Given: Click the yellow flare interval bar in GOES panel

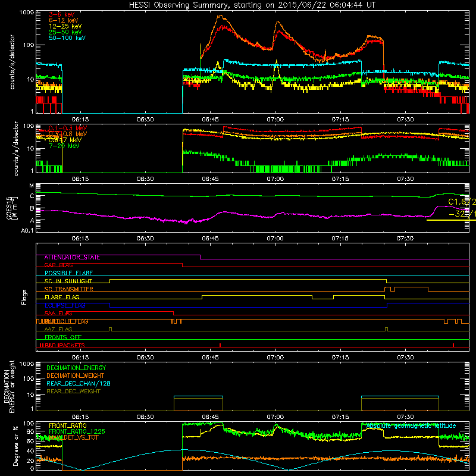Looking at the screenshot, I should click(x=451, y=220).
